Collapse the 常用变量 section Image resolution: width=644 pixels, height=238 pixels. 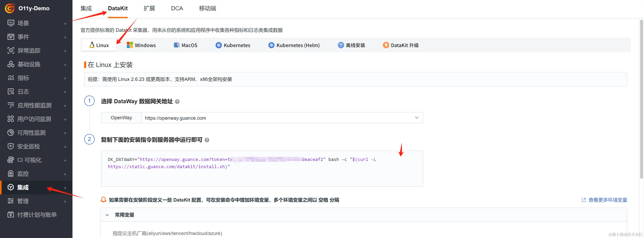click(107, 215)
